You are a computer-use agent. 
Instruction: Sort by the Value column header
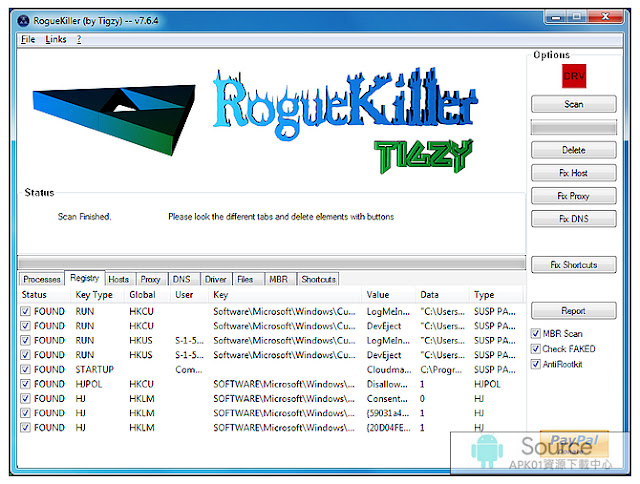click(389, 295)
